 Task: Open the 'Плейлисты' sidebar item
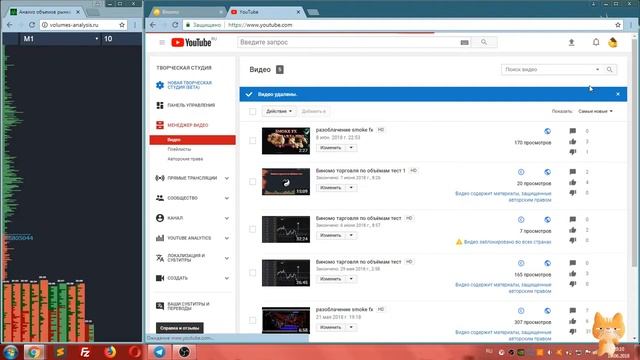[x=179, y=149]
